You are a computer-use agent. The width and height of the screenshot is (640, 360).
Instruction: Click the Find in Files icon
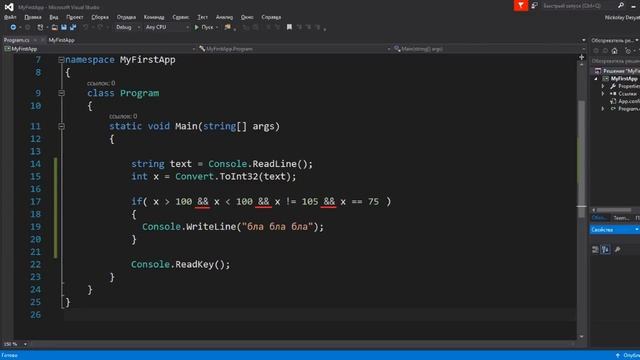click(228, 27)
